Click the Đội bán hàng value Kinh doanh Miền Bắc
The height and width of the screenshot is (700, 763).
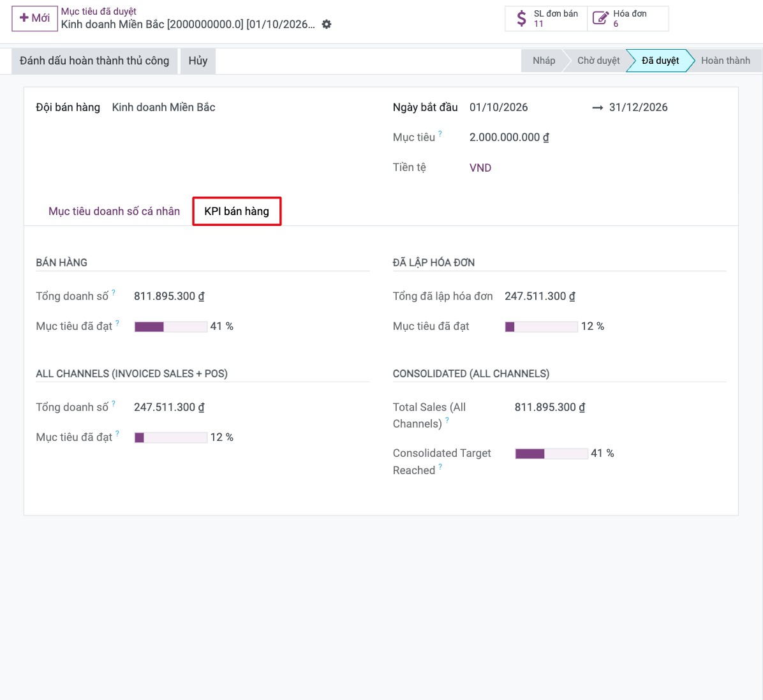click(163, 108)
